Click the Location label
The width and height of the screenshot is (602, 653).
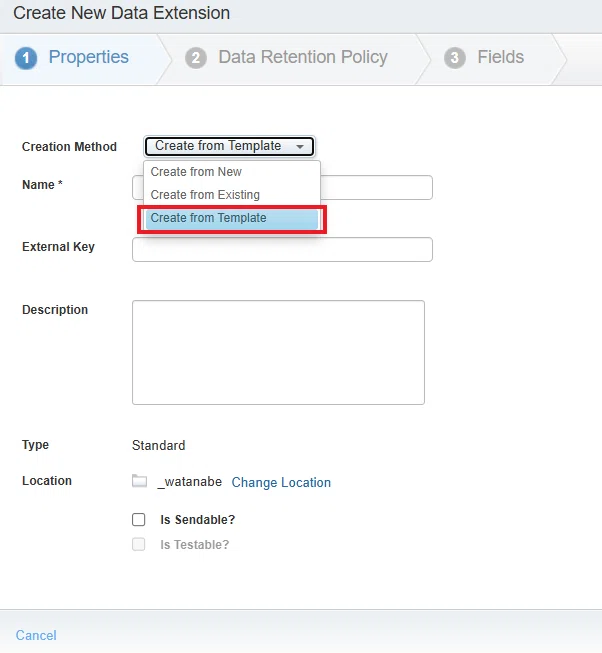point(47,481)
